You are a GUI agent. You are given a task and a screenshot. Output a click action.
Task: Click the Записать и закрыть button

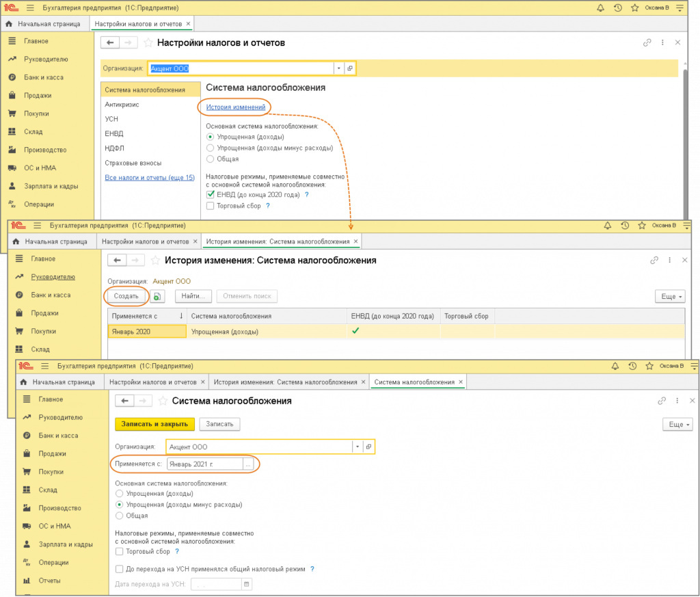pos(154,424)
